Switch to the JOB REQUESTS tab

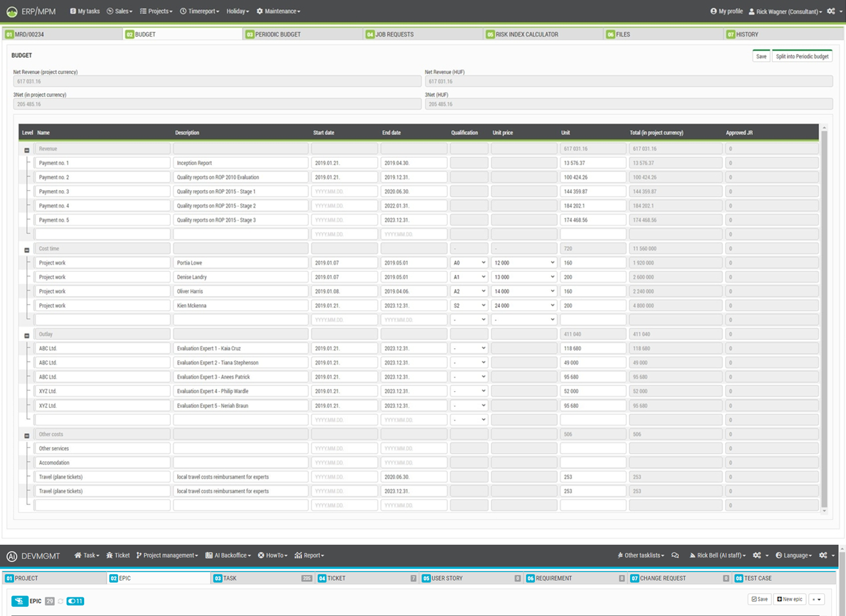click(x=423, y=34)
